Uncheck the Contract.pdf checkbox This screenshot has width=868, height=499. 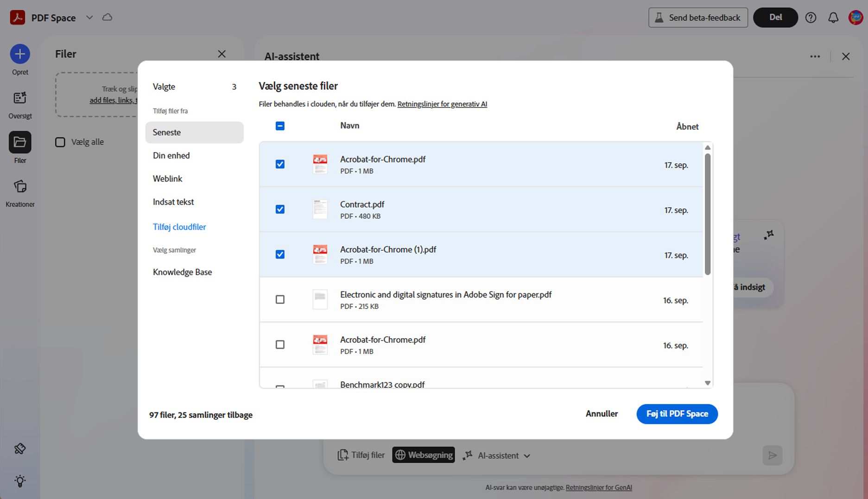pyautogui.click(x=280, y=209)
